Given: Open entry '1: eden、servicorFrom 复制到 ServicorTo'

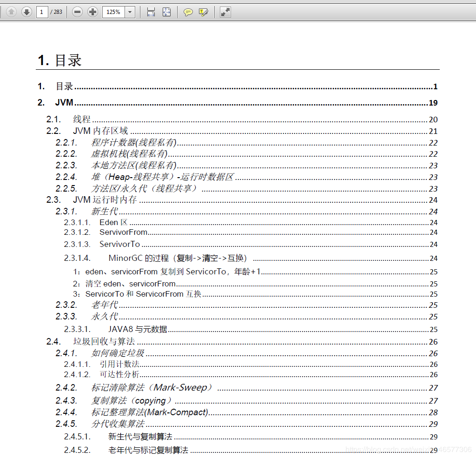Looking at the screenshot, I should tap(255, 272).
